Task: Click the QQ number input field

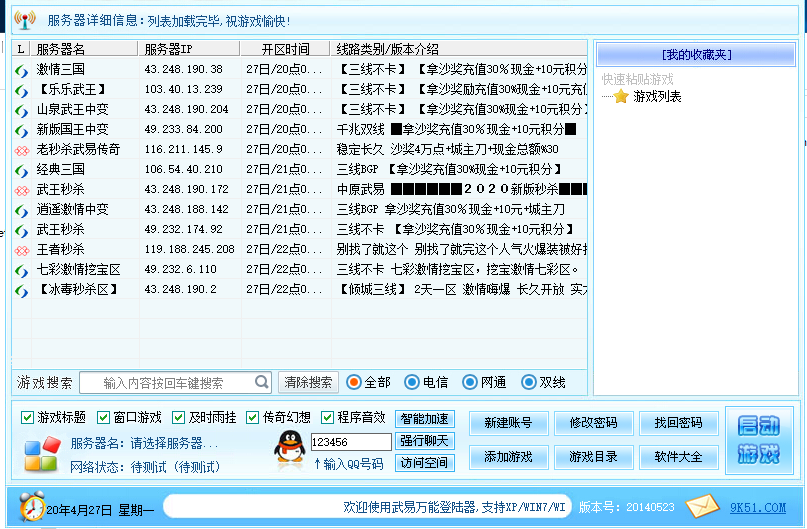Action: (350, 442)
